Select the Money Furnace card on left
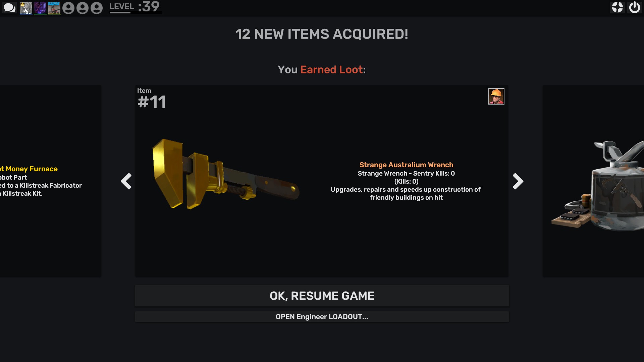Viewport: 644px width, 362px height. point(50,181)
